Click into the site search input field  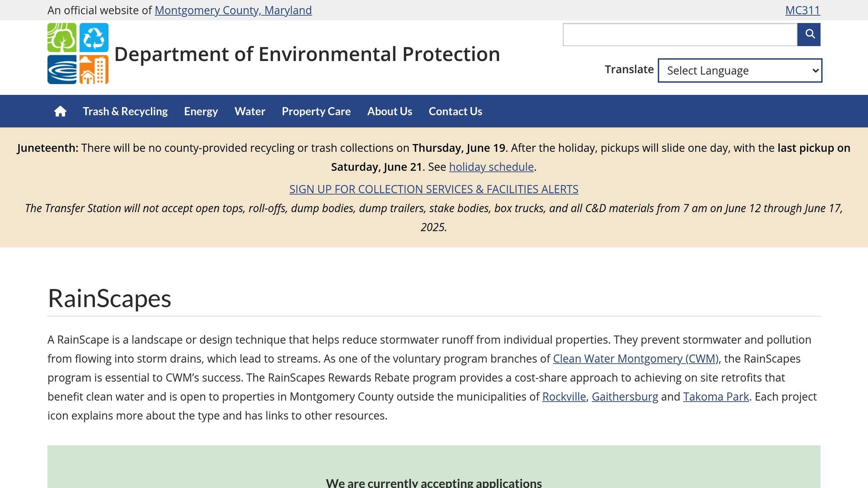pos(680,34)
